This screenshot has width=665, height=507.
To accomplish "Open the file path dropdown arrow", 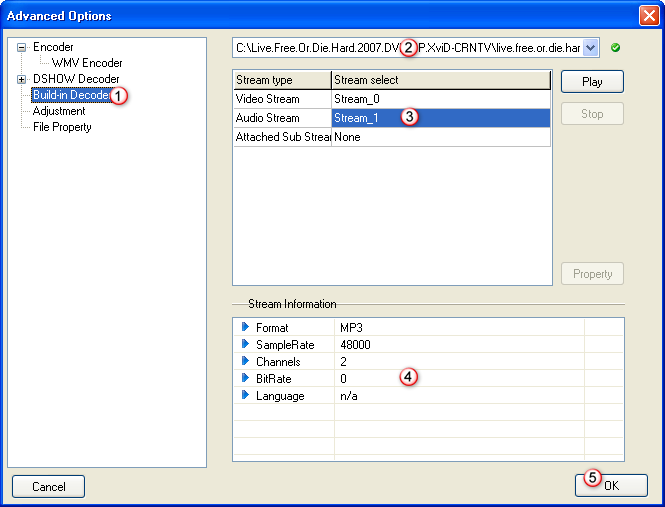I will 590,47.
